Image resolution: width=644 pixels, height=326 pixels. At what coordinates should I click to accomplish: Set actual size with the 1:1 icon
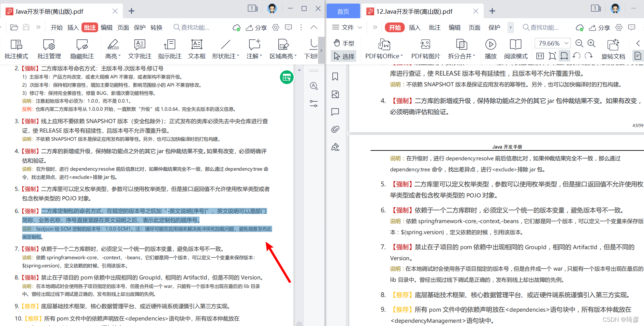point(540,56)
